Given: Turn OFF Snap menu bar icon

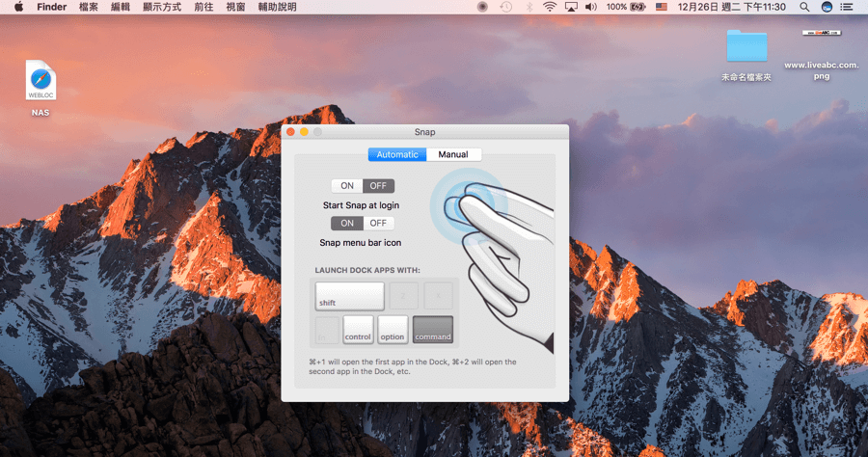Looking at the screenshot, I should (x=379, y=223).
